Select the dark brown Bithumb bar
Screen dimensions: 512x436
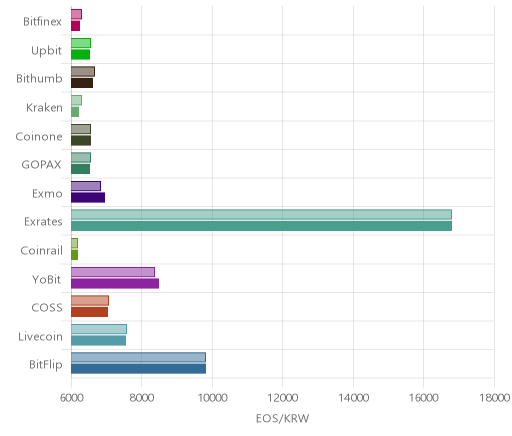pos(82,83)
